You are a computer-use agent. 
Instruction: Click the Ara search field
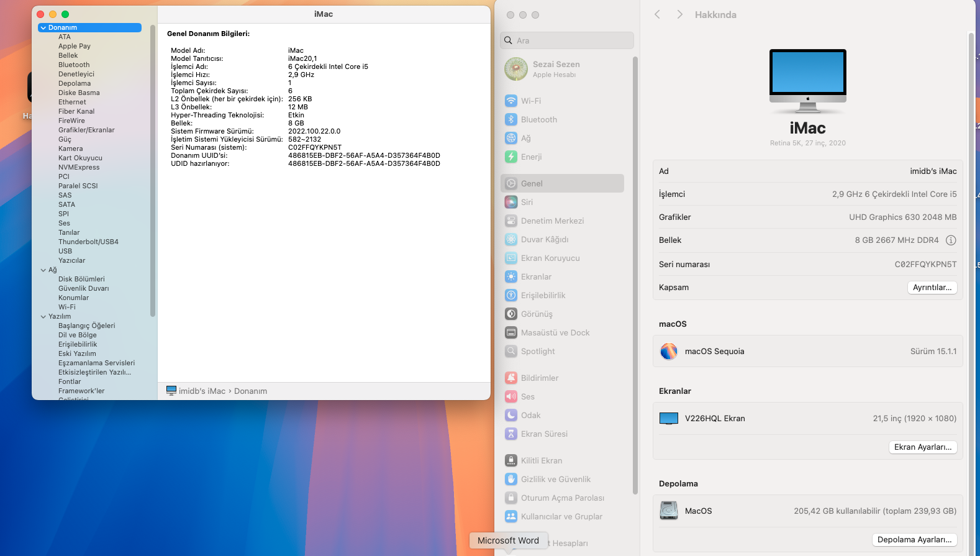click(x=566, y=40)
